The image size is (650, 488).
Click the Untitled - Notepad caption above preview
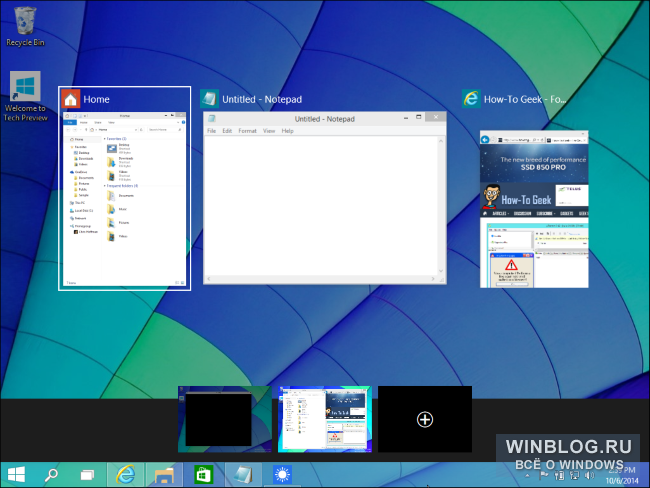tap(262, 100)
